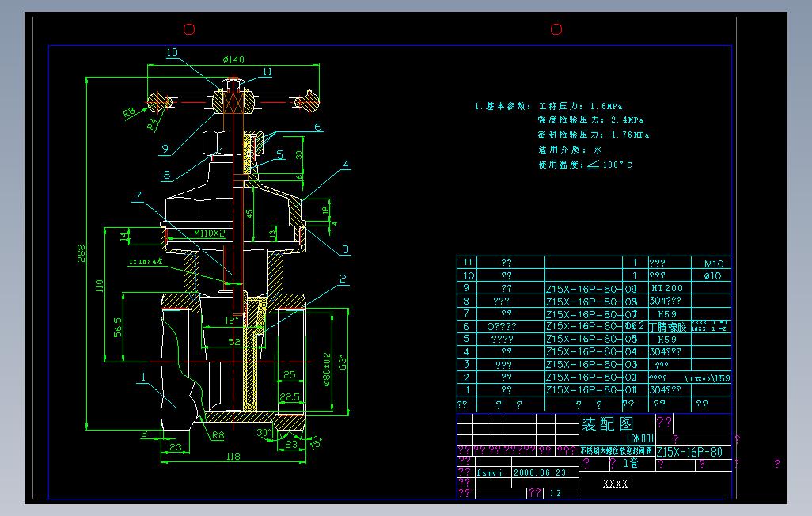Select the 52 horizontal dimension text

[234, 342]
